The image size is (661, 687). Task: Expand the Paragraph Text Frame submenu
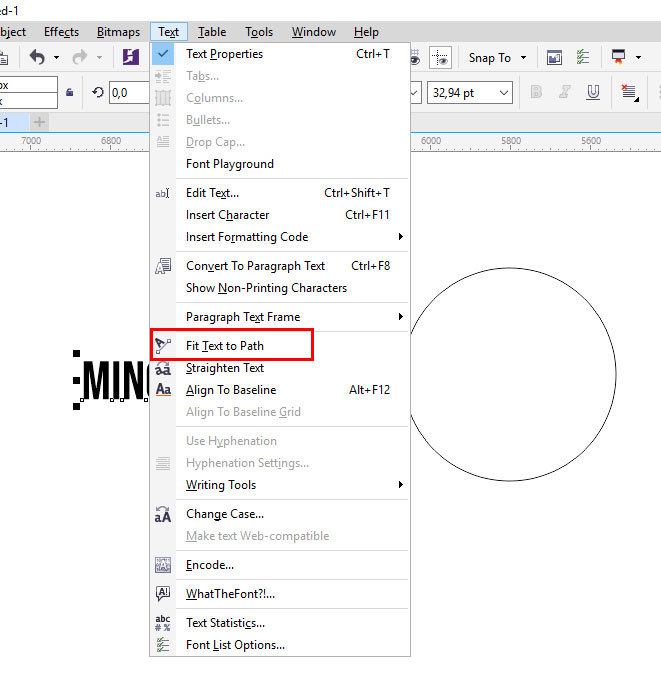point(280,317)
